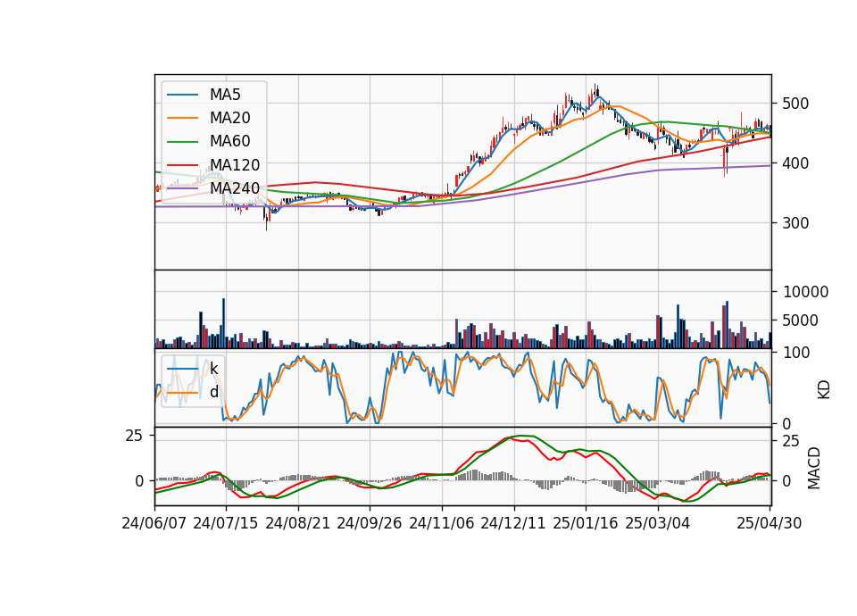Click the 25/03/04 date axis label
Image resolution: width=857 pixels, height=616 pixels.
click(658, 523)
